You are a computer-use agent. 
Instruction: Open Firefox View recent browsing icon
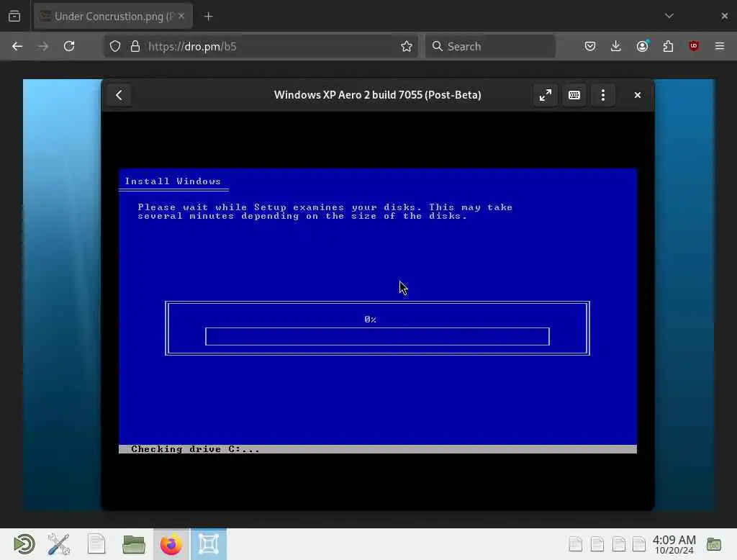pyautogui.click(x=14, y=17)
